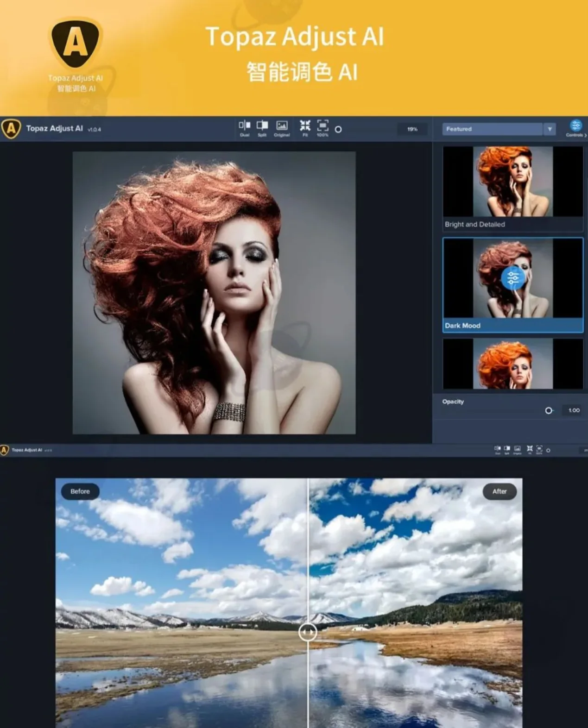Click the Bright and Detailed preset caption
This screenshot has width=588, height=728.
[475, 224]
